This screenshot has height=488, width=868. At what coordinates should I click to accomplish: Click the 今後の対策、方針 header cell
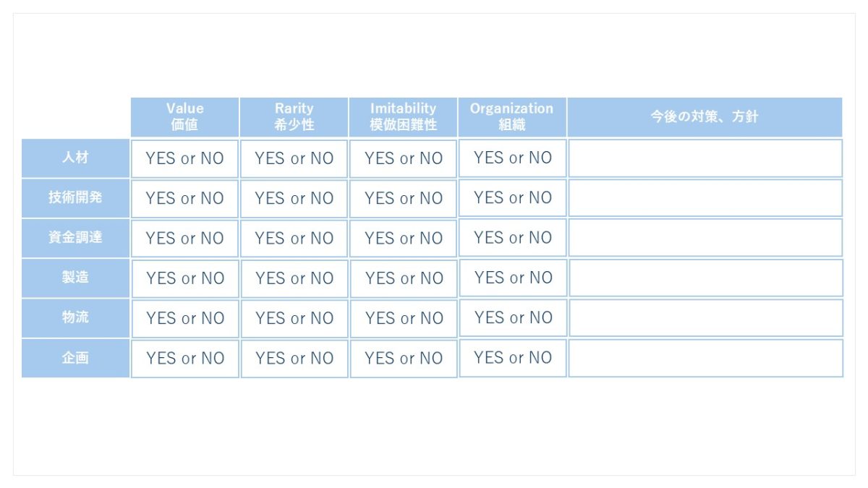pos(705,116)
